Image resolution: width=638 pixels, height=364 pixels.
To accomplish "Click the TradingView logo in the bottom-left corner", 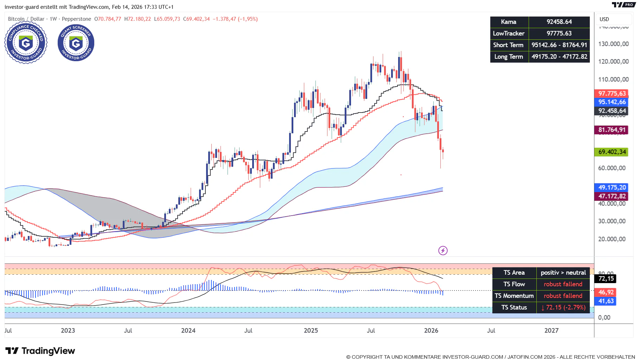I will (x=40, y=351).
